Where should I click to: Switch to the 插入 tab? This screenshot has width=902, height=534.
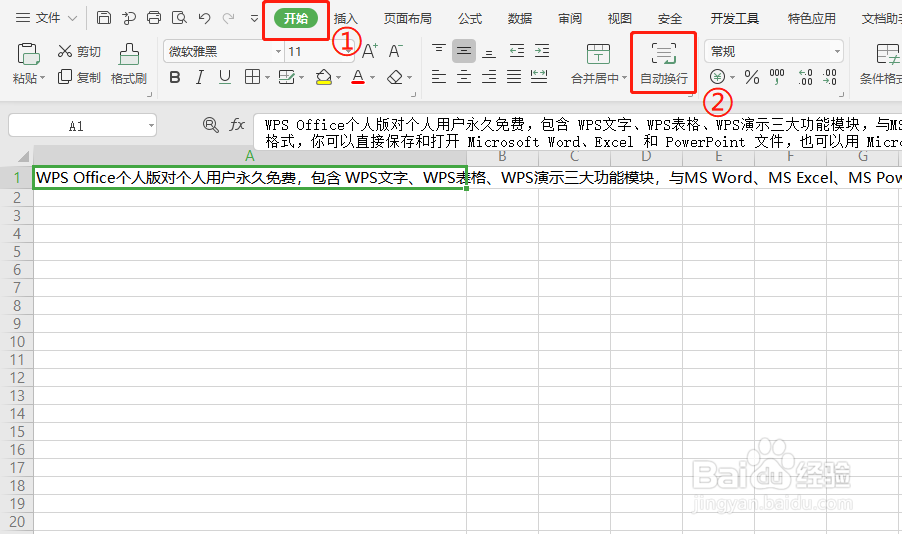coord(346,18)
